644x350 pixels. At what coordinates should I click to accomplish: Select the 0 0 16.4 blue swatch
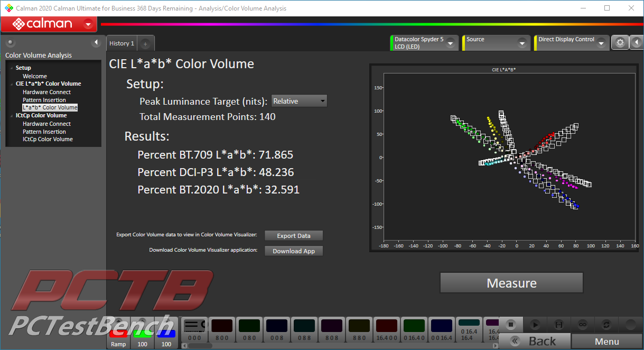point(441,330)
